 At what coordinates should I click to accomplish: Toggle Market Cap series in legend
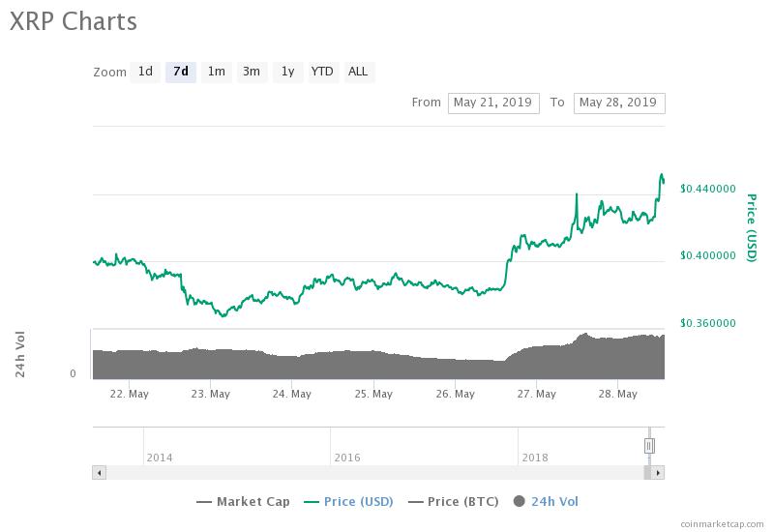point(243,502)
